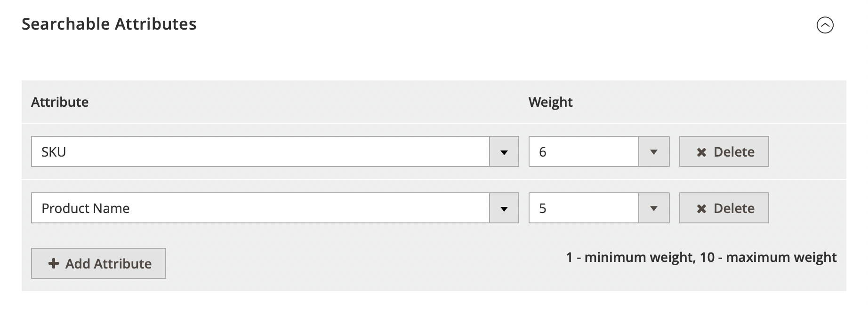Click the arrow beside weight value 6
The height and width of the screenshot is (316, 868).
coord(653,152)
